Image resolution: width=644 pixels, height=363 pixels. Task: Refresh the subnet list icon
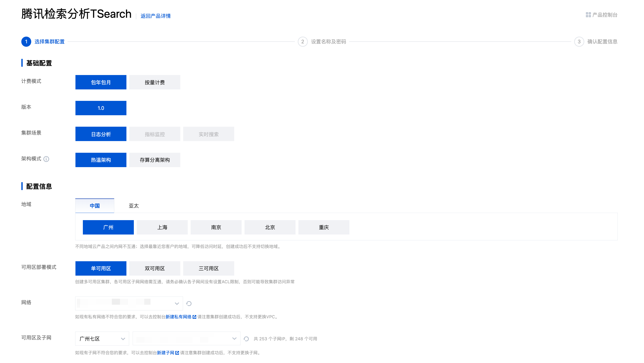246,339
